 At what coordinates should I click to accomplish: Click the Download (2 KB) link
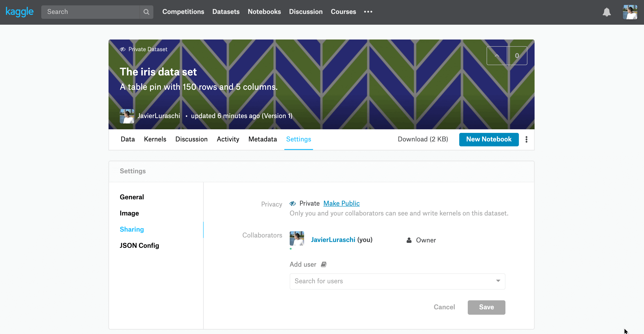423,139
